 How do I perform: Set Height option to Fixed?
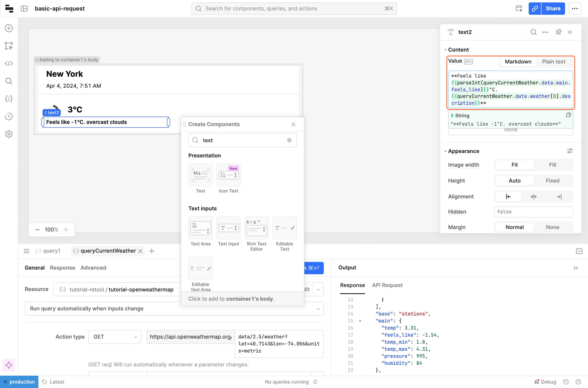tap(552, 181)
